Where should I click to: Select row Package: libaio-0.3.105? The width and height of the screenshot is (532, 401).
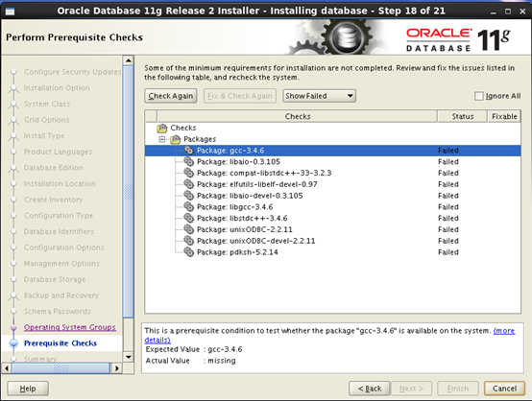[x=333, y=162]
